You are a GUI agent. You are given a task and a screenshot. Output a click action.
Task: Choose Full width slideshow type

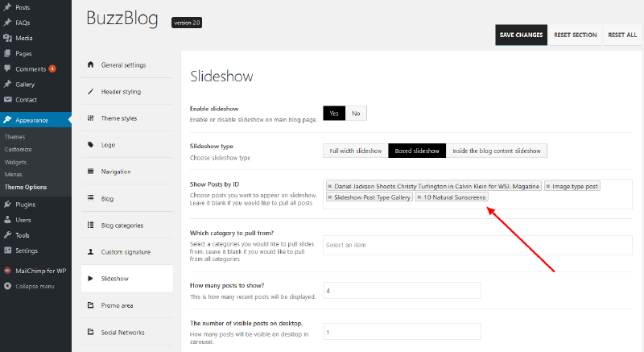(x=355, y=151)
